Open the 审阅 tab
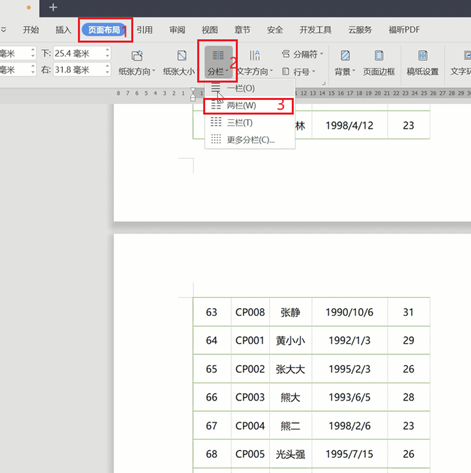Image resolution: width=471 pixels, height=473 pixels. [177, 30]
